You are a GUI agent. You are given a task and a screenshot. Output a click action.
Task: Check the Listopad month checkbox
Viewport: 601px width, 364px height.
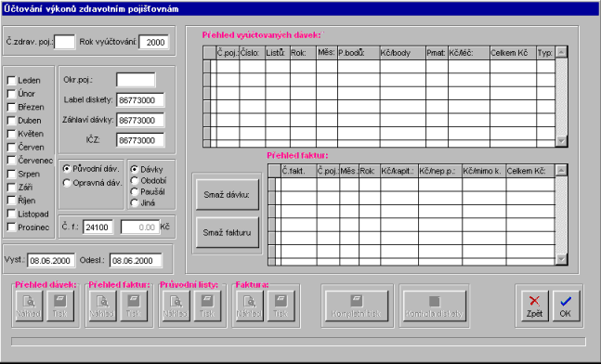(x=11, y=214)
